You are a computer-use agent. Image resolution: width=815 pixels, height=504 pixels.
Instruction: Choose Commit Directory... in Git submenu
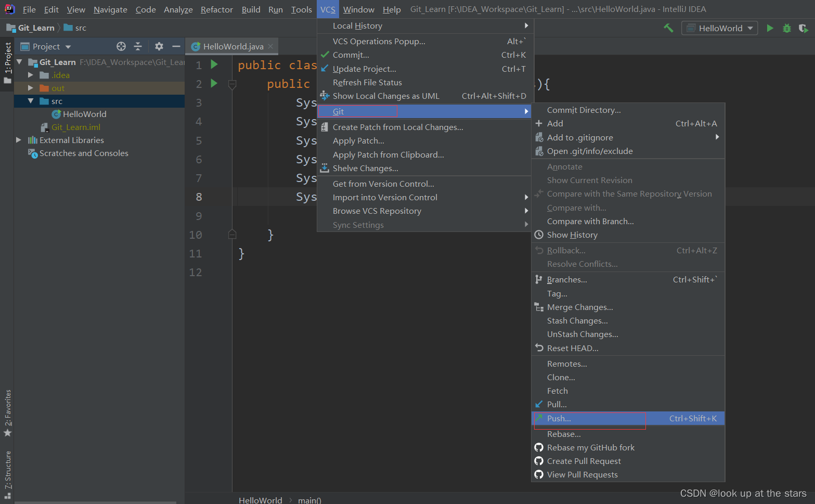click(628, 110)
